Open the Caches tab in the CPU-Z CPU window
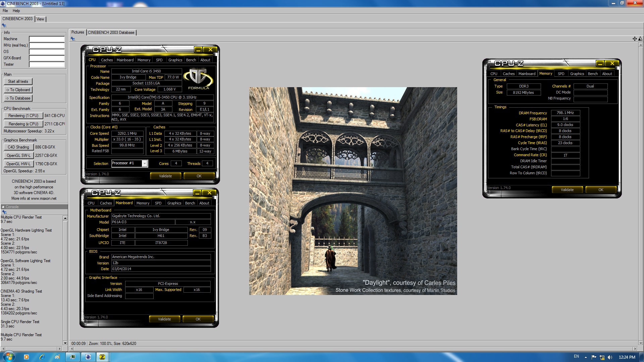This screenshot has height=362, width=644. 107,60
